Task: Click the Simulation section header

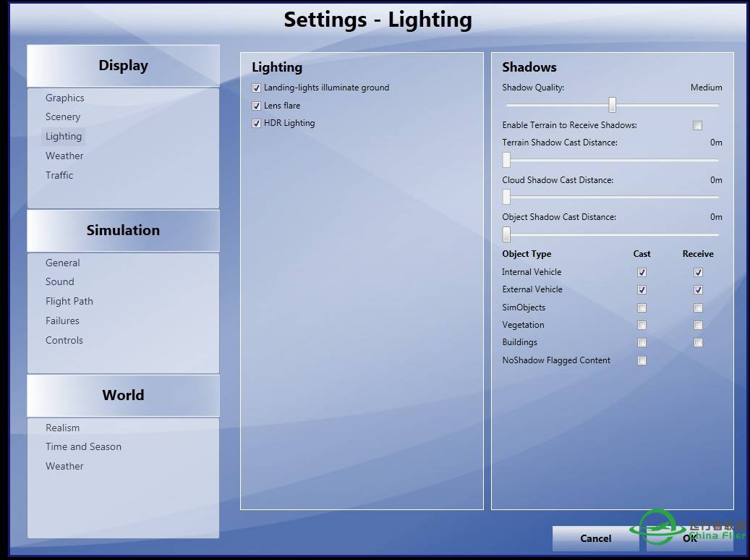Action: click(x=123, y=231)
